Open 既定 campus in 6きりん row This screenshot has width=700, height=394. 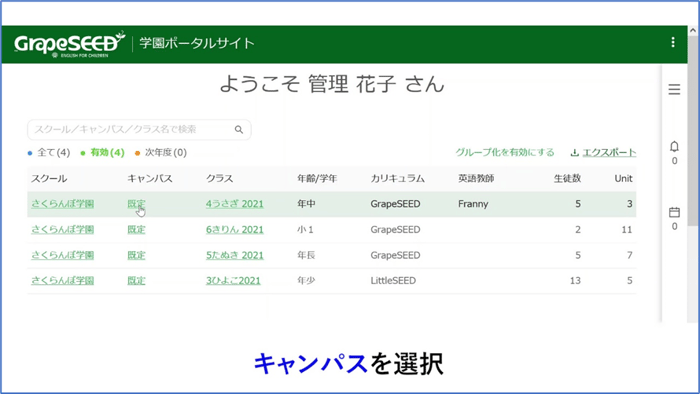click(x=136, y=229)
